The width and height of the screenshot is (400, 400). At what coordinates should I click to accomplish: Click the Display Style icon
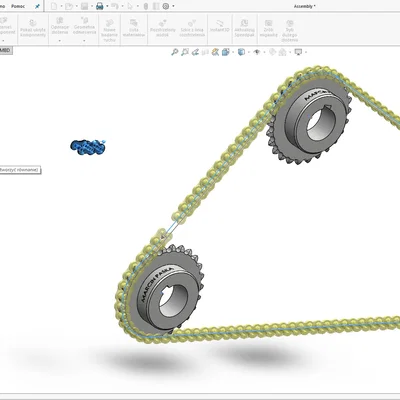[241, 52]
